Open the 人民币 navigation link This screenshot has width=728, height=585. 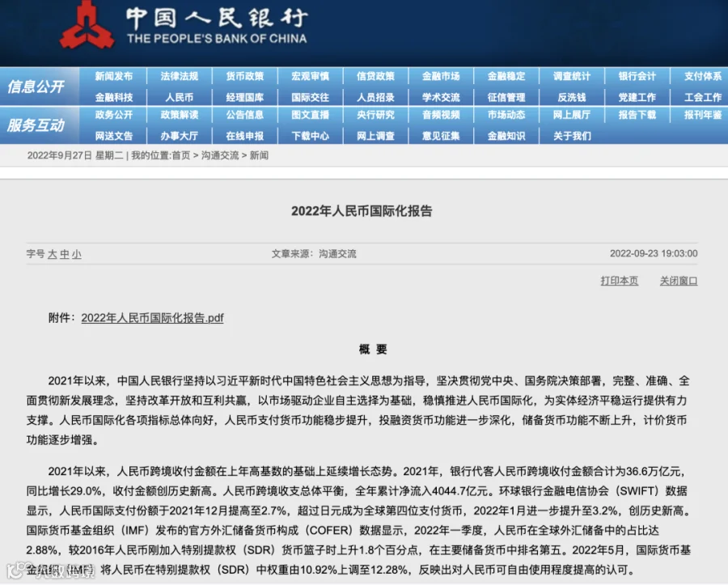point(180,97)
